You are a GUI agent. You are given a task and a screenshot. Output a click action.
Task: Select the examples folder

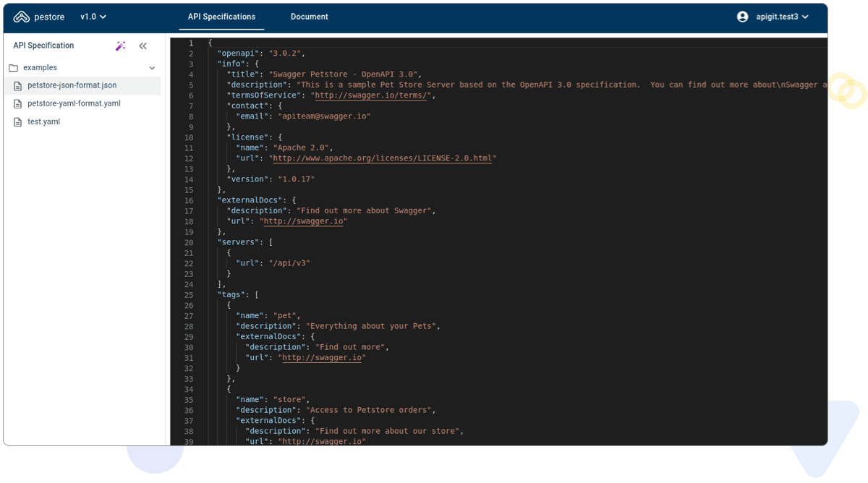pyautogui.click(x=40, y=67)
